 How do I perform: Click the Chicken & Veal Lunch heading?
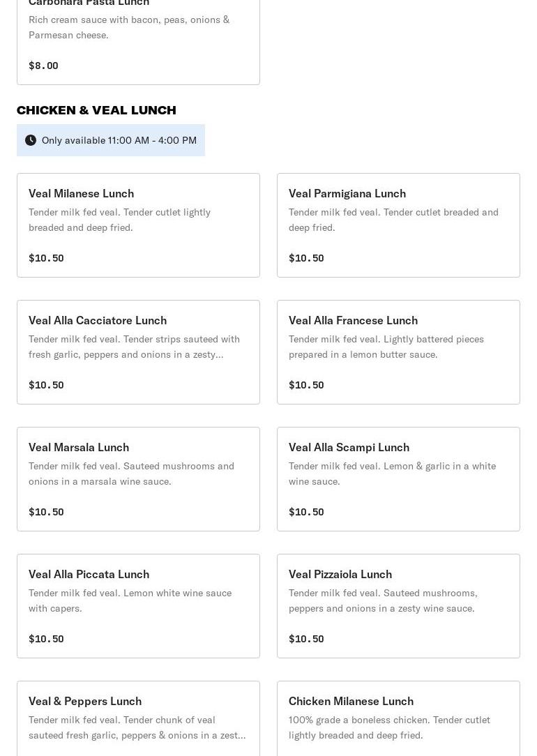[96, 110]
